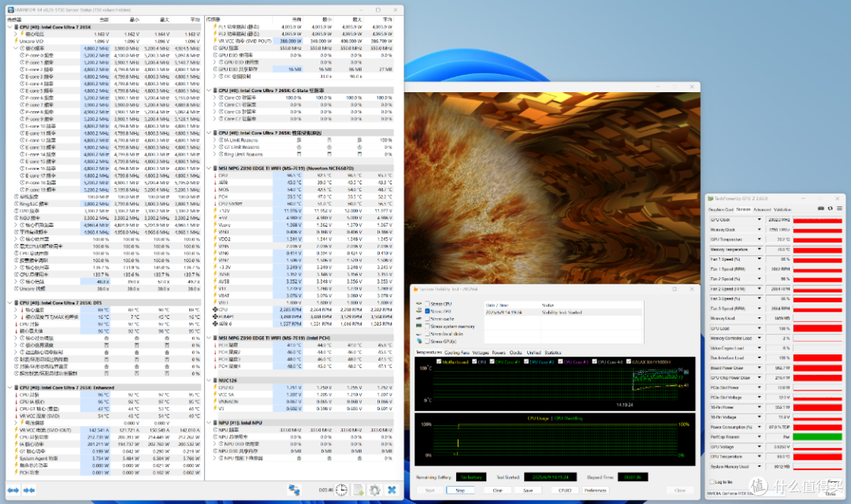Image resolution: width=851 pixels, height=504 pixels.
Task: Toggle CPU Core #1 graph checkbox
Action: 492,361
